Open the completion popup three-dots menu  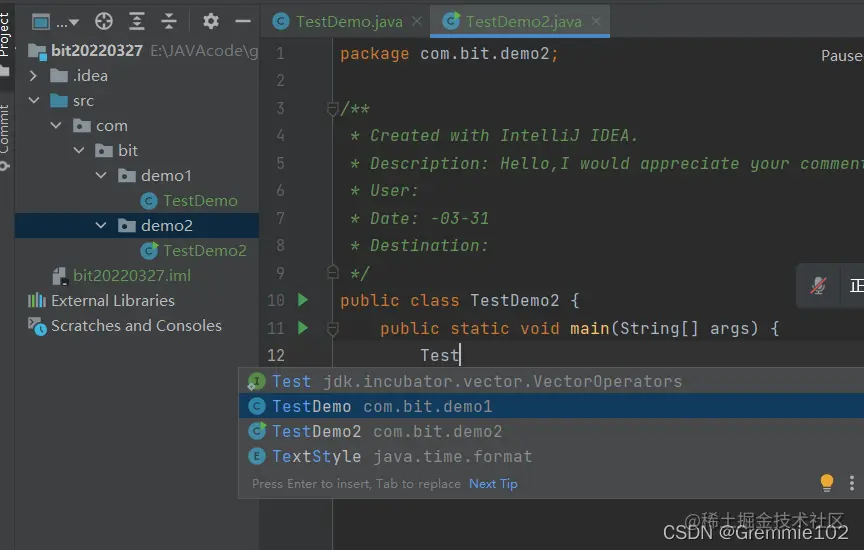pos(852,483)
